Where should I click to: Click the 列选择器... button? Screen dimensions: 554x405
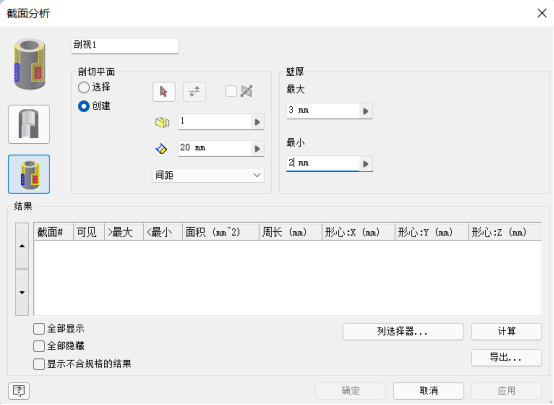(403, 332)
